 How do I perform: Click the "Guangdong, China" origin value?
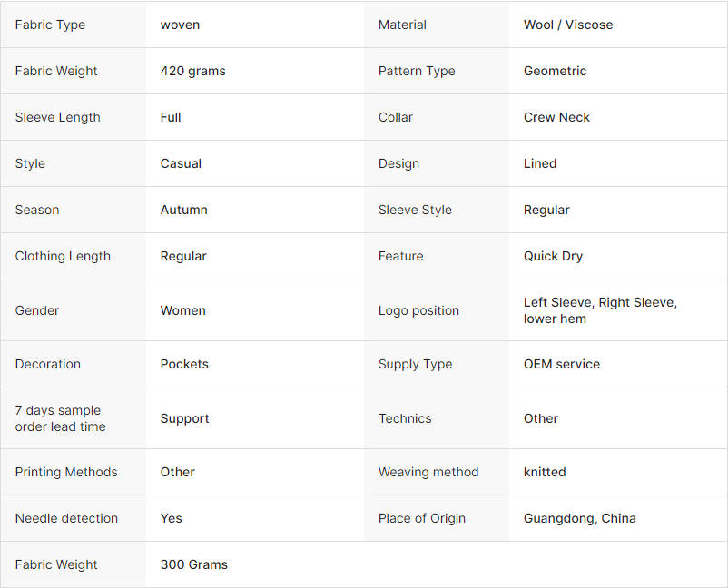pos(579,518)
